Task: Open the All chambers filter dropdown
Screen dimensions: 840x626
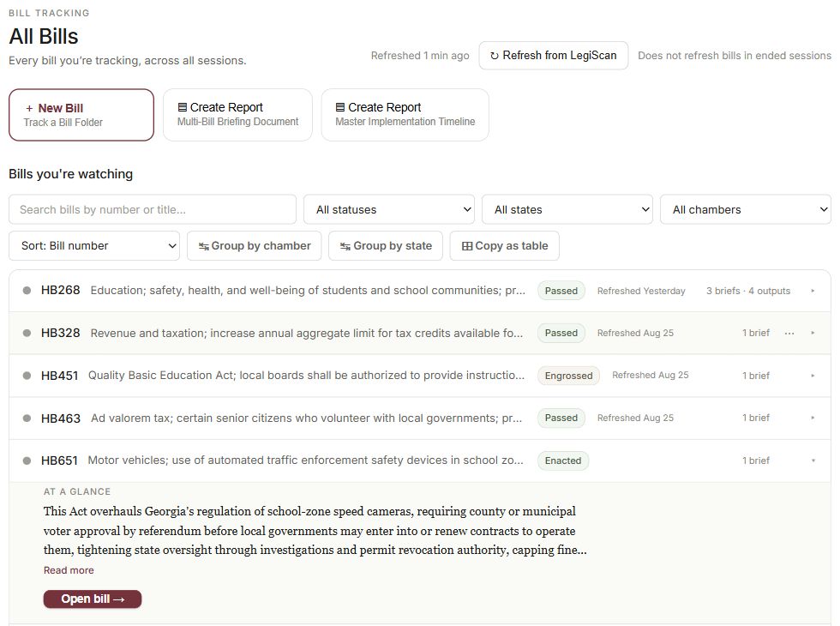Action: click(746, 209)
